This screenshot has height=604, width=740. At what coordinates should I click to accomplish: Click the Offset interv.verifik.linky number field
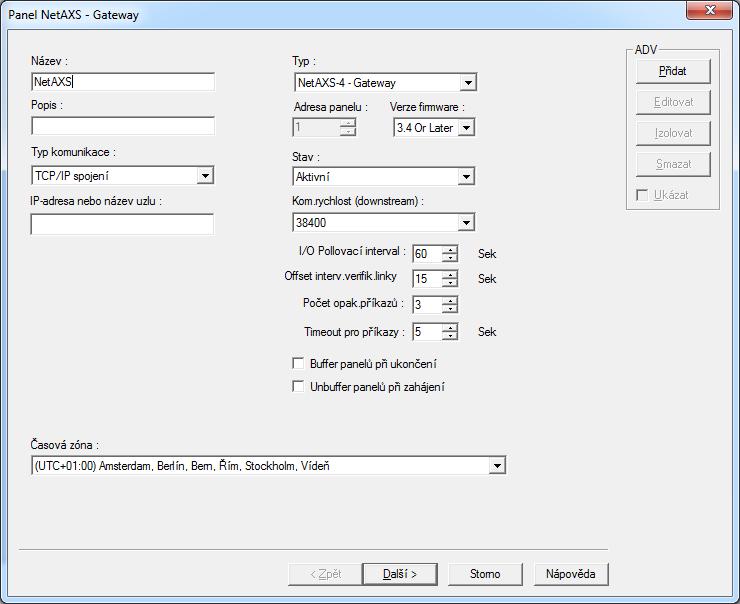coord(427,279)
